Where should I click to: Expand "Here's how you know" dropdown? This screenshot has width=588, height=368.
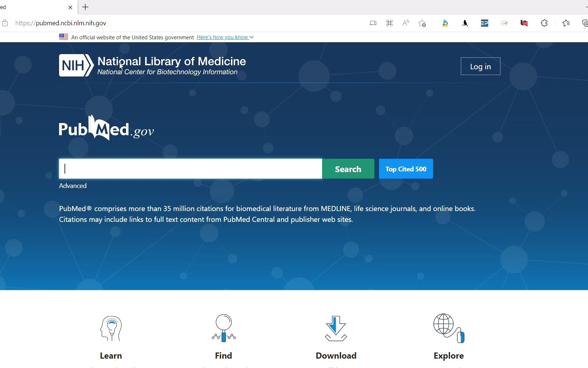pos(225,37)
